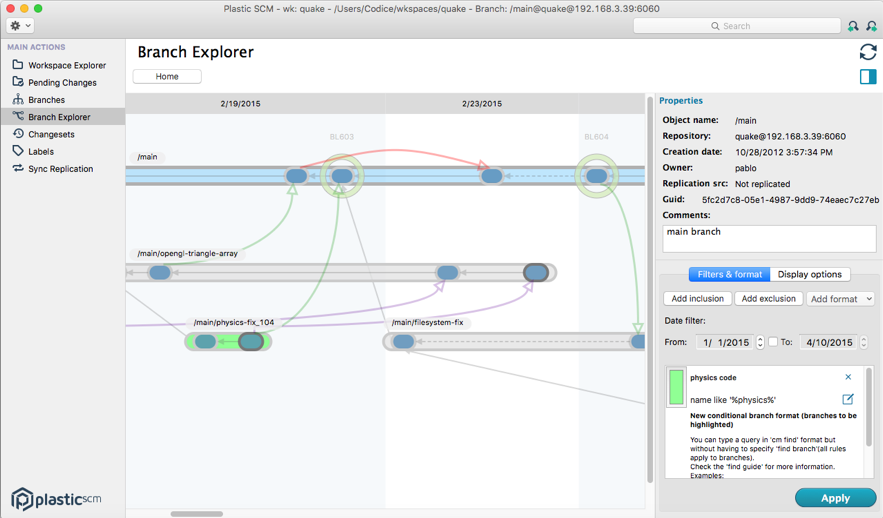Image resolution: width=883 pixels, height=518 pixels.
Task: Click the To date stepper arrows
Action: tap(864, 342)
